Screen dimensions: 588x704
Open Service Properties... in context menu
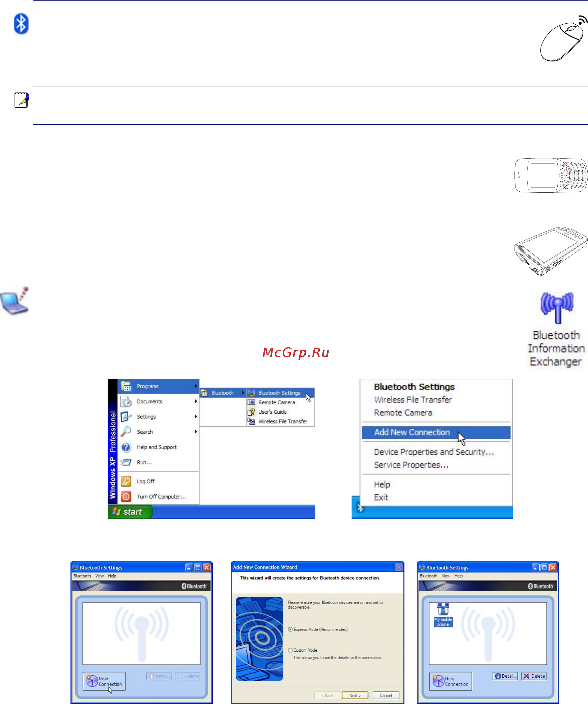pyautogui.click(x=411, y=465)
